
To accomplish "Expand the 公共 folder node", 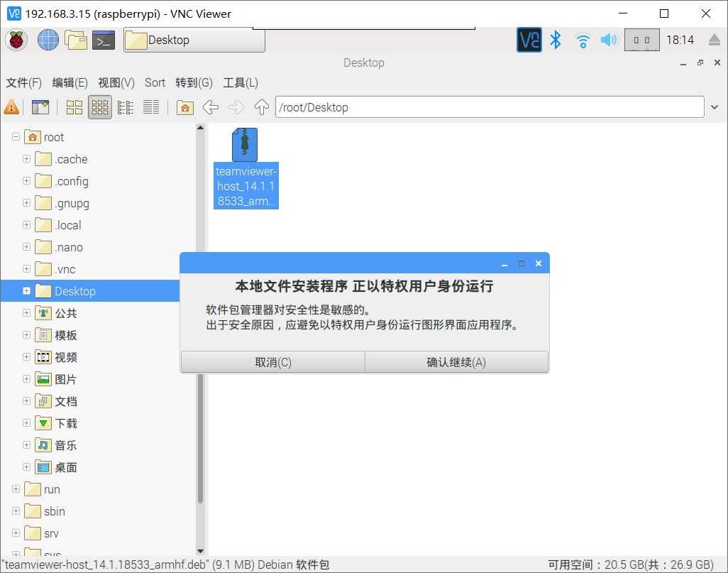I will (26, 312).
